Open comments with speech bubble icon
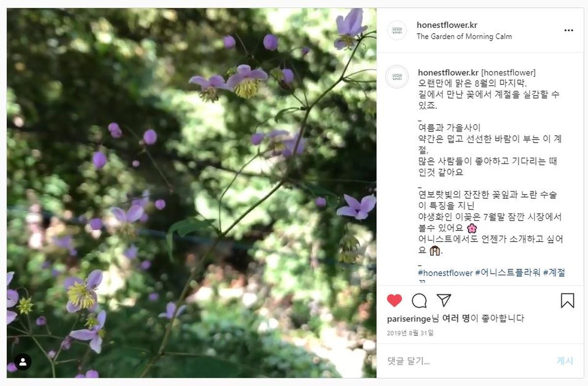This screenshot has height=386, width=588. [419, 301]
